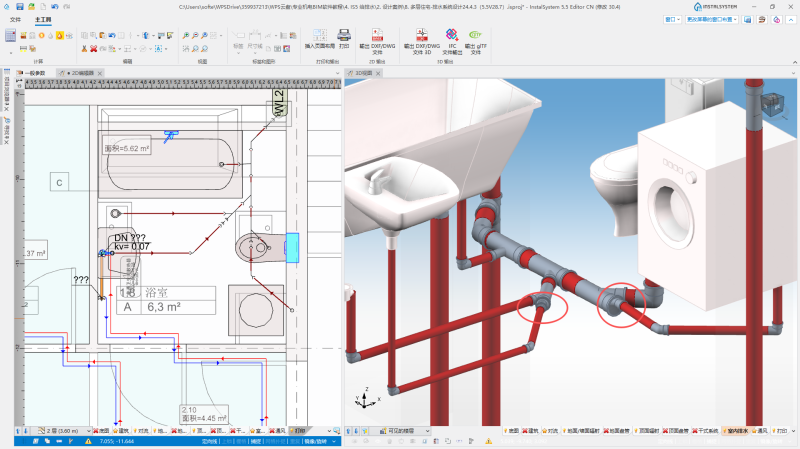800x449 pixels.
Task: Click the room label 浴室 in drawing
Action: (156, 292)
